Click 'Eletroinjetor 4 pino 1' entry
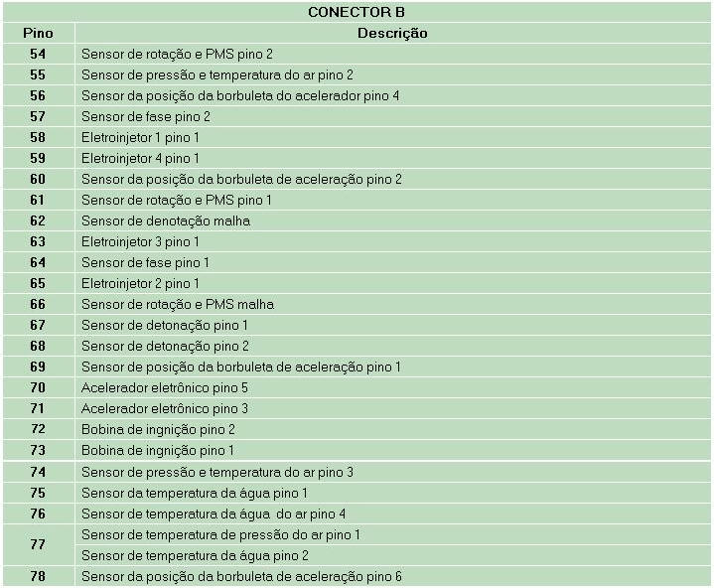714x588 pixels. point(140,158)
